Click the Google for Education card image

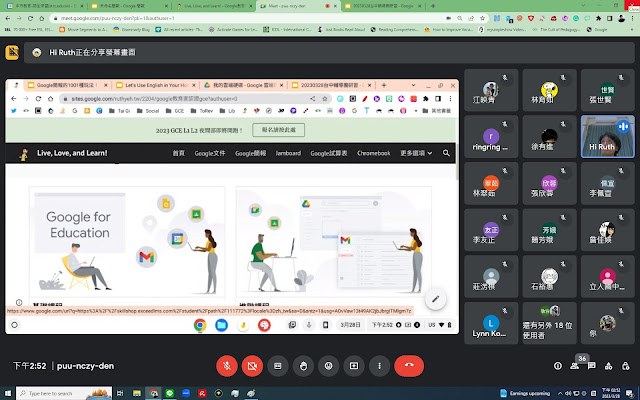[x=127, y=241]
